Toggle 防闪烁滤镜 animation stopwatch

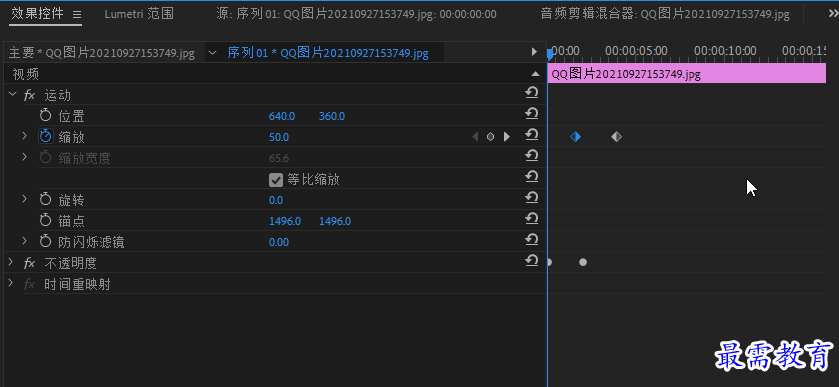[x=46, y=241]
